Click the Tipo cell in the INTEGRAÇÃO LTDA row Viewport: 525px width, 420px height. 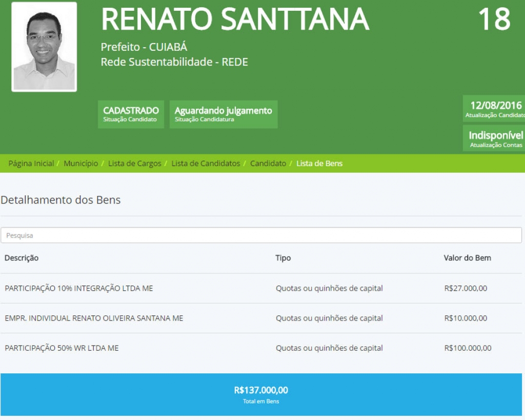coord(329,288)
